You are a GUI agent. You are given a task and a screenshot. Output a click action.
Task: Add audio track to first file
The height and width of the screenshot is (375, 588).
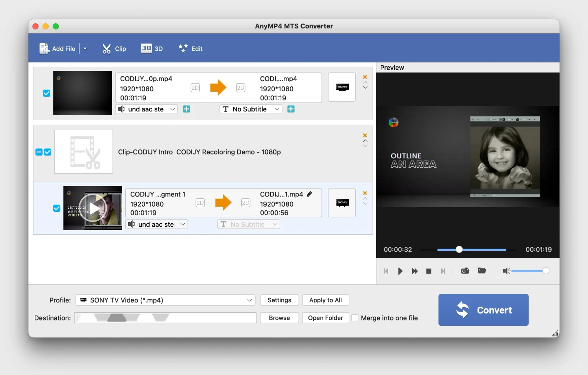point(187,109)
